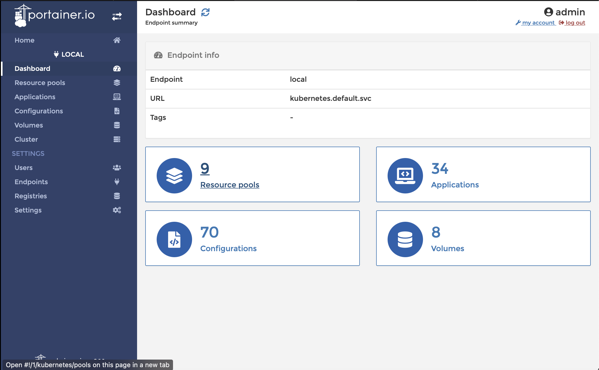Toggle the sidebar with the arrows icon
This screenshot has height=370, width=599.
coord(117,16)
